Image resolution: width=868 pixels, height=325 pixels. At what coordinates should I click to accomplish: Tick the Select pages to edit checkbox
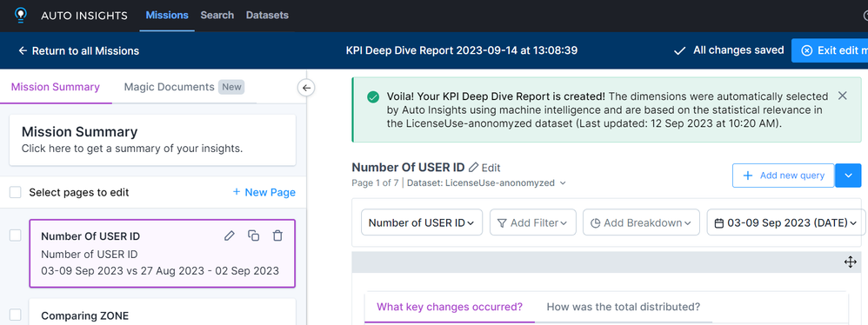tap(16, 192)
